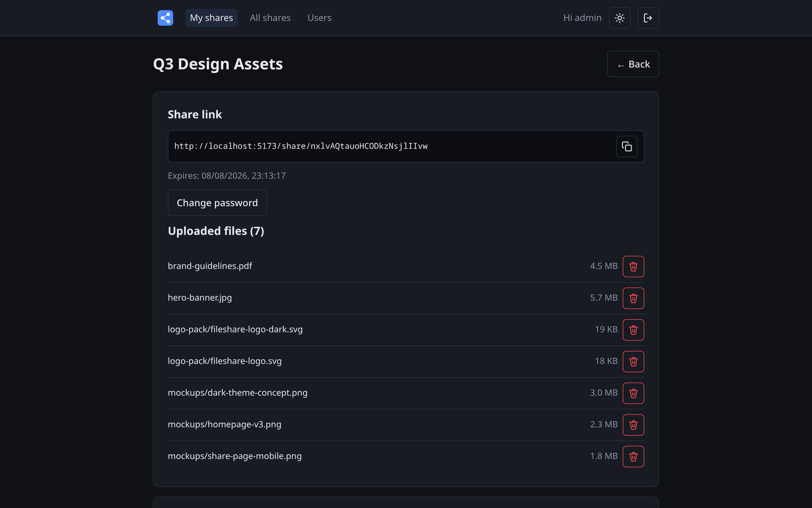Click the 1.8 MB size value
Viewport: 812px width, 508px height.
pos(604,456)
